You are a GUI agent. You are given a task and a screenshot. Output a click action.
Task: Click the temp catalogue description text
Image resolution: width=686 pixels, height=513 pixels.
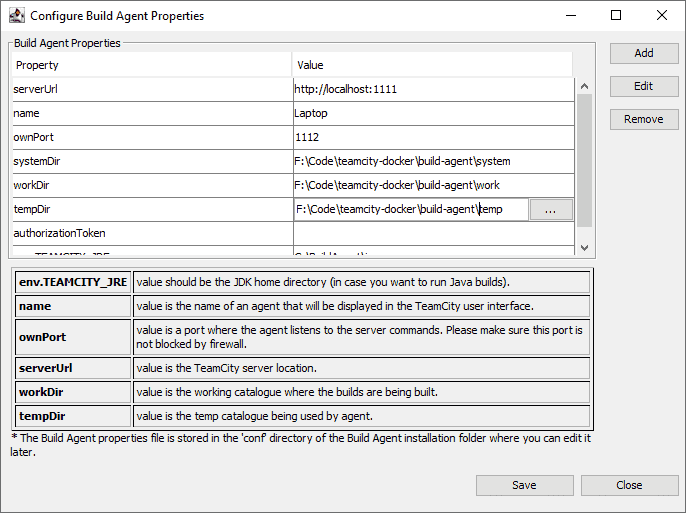pyautogui.click(x=255, y=416)
